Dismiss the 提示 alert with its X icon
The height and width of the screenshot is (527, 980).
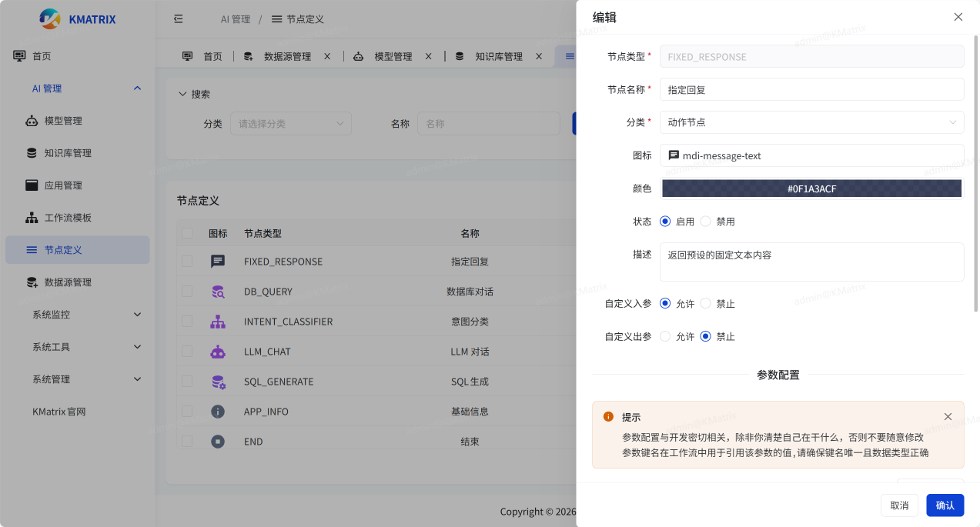(x=948, y=417)
